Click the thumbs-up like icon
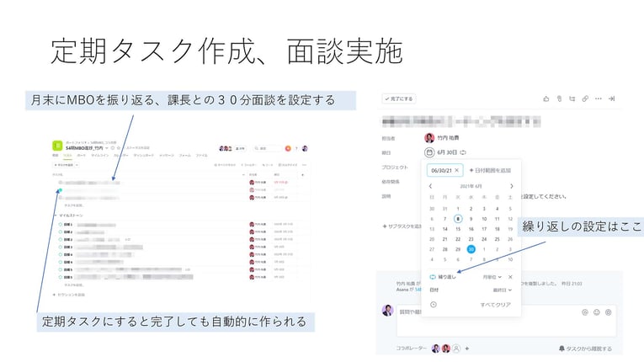Image resolution: width=644 pixels, height=362 pixels. (x=546, y=98)
